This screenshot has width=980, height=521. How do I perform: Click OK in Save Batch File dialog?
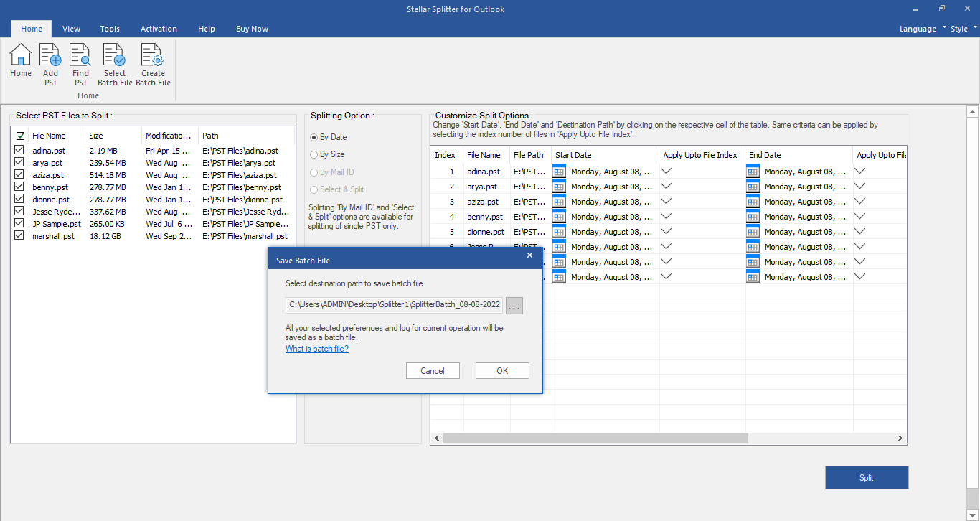tap(502, 370)
